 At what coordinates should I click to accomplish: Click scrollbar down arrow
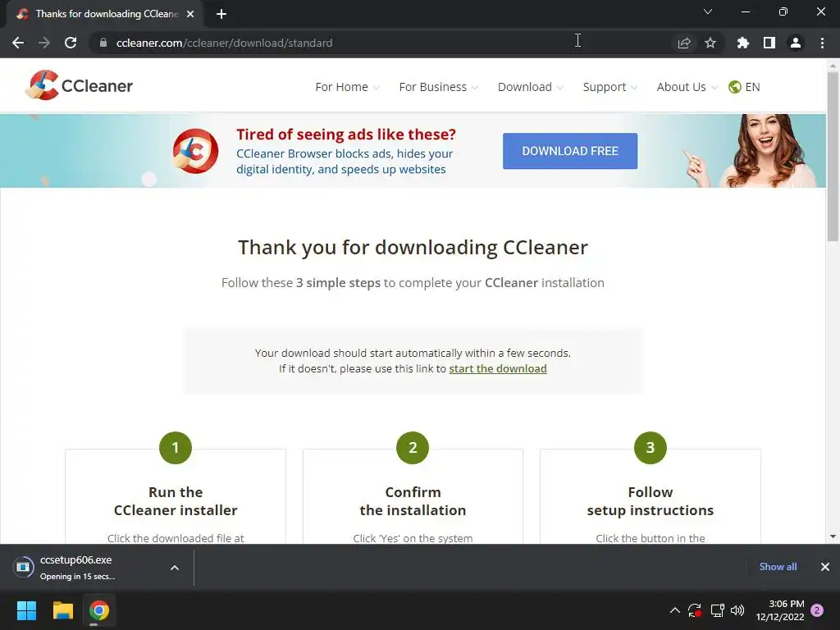(833, 536)
